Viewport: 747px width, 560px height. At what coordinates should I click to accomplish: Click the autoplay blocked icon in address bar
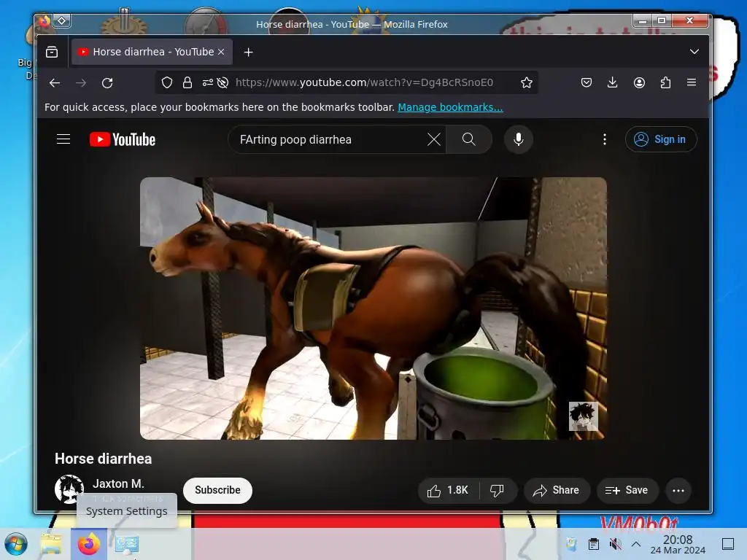[x=222, y=82]
